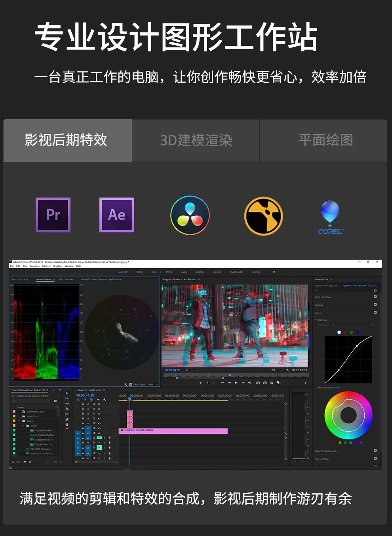Viewport: 392px width, 536px height.
Task: Toggle Color Wheels & Match checkbox
Action: pyautogui.click(x=375, y=450)
